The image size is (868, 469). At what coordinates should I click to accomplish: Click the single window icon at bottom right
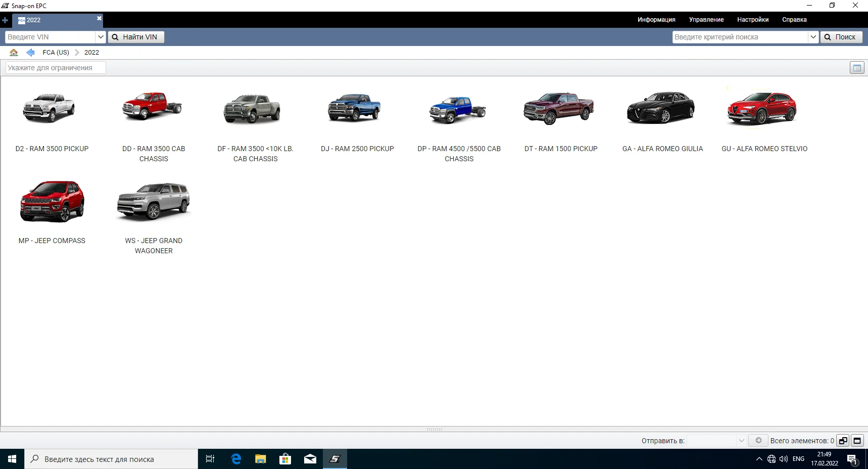click(857, 440)
